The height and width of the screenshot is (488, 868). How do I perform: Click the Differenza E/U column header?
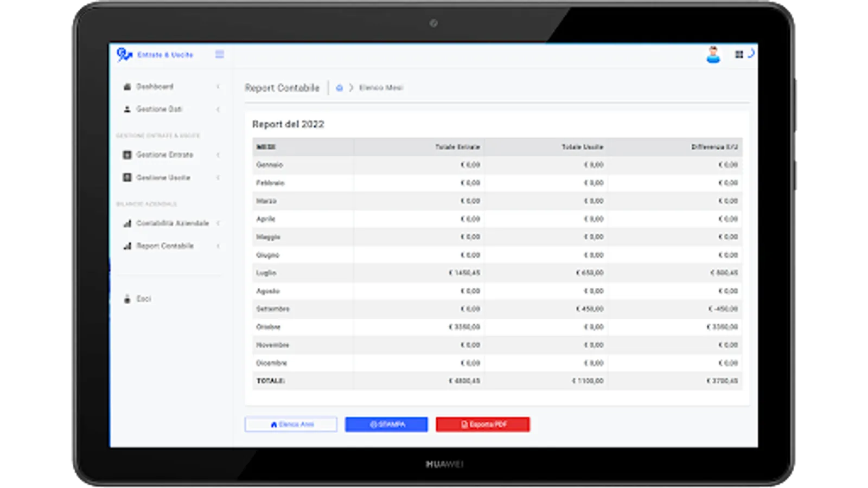[714, 147]
